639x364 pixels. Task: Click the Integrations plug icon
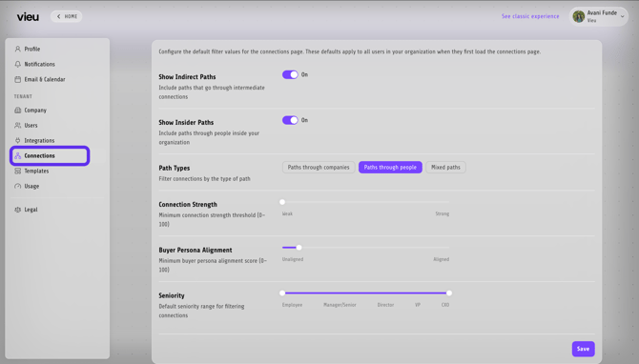click(17, 140)
